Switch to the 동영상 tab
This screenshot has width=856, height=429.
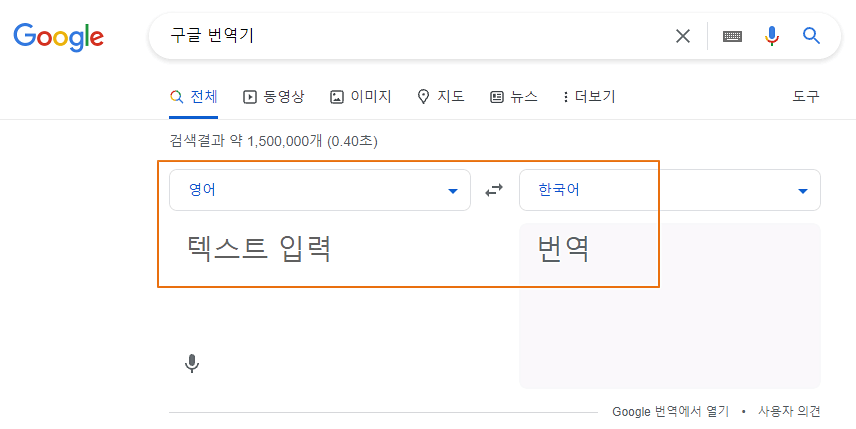[274, 97]
